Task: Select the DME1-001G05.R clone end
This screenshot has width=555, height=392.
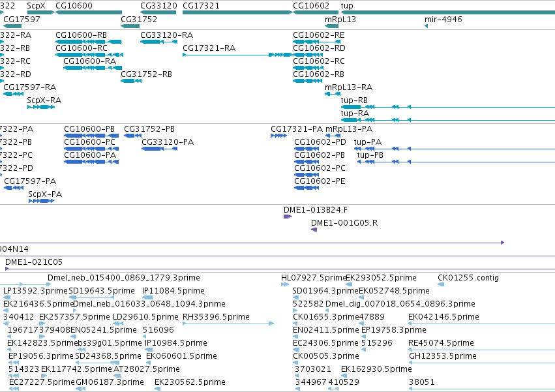Action: tap(344, 224)
